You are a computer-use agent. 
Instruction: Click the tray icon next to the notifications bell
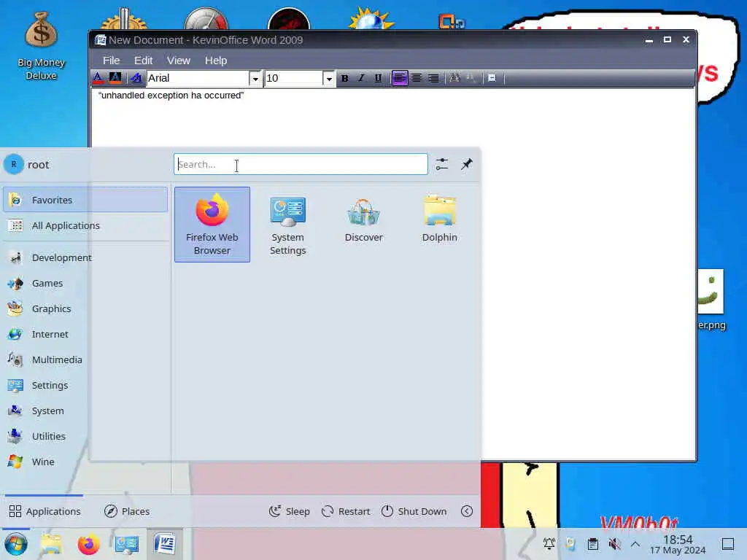[570, 543]
